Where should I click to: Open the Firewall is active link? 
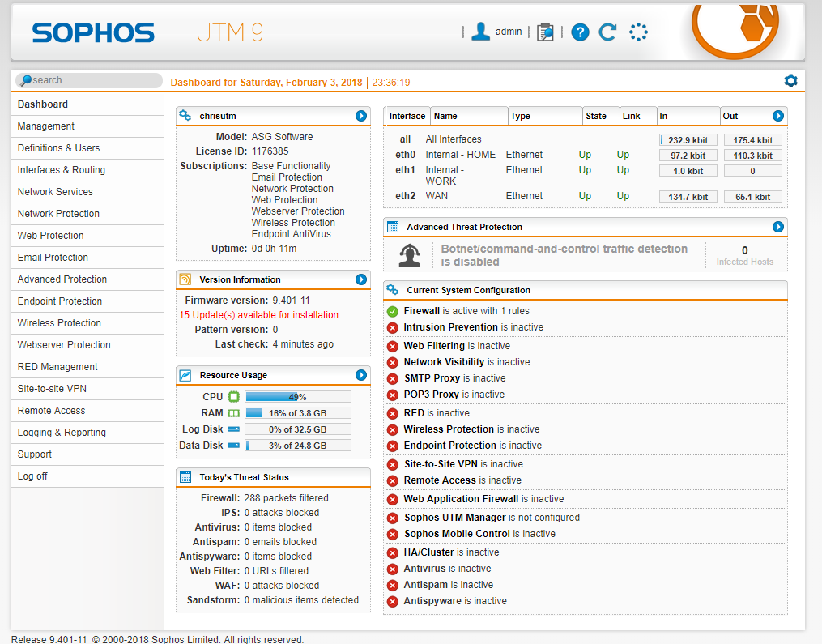point(466,311)
